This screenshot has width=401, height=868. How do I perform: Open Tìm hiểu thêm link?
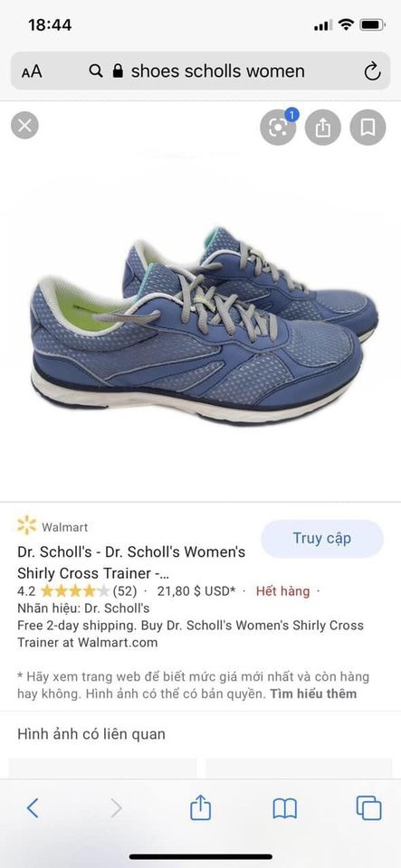point(313,693)
